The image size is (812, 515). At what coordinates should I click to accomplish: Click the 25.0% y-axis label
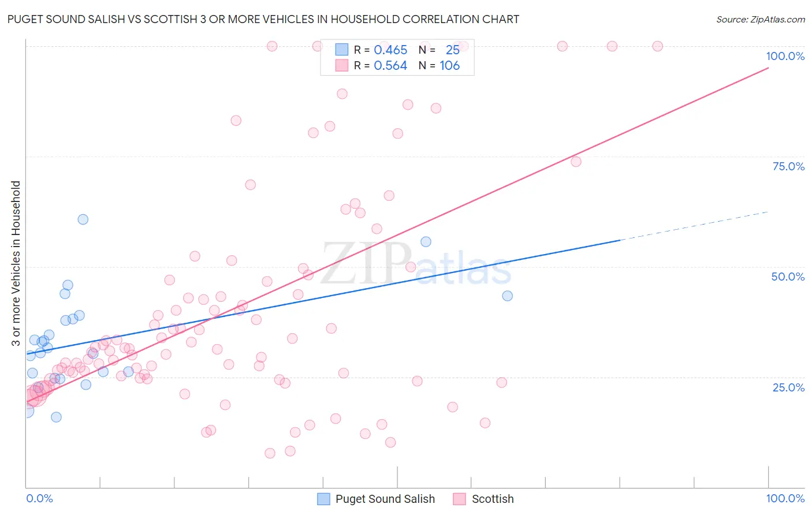788,387
